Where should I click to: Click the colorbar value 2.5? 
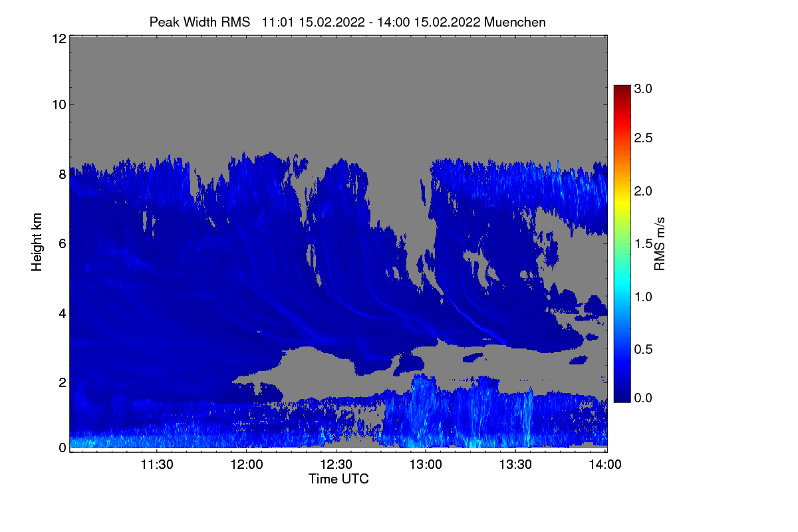(x=643, y=138)
